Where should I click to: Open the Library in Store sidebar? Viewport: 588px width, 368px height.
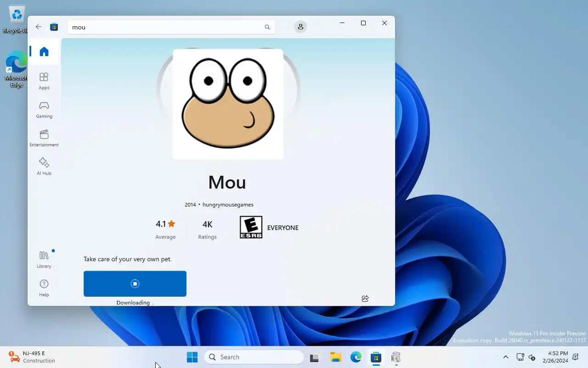click(44, 259)
